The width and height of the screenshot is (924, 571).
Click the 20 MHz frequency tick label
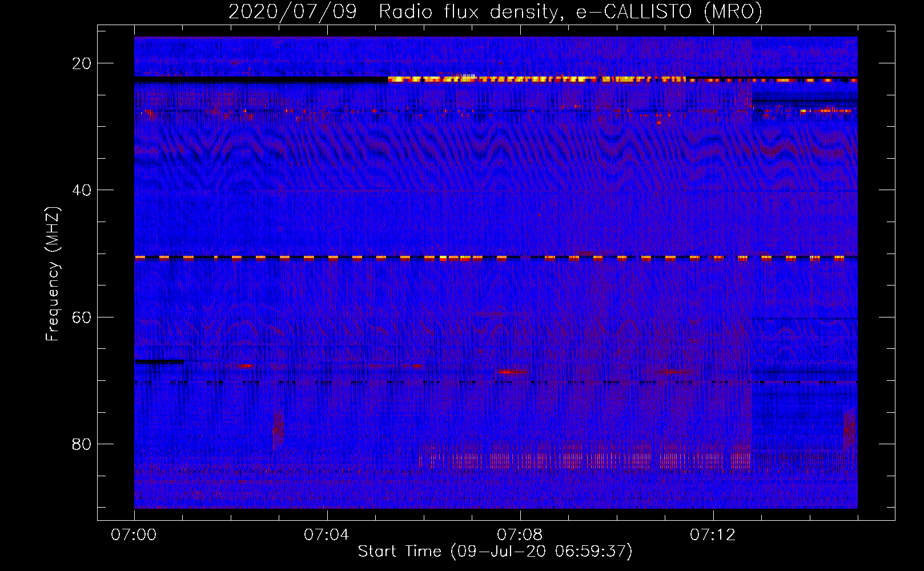(82, 63)
